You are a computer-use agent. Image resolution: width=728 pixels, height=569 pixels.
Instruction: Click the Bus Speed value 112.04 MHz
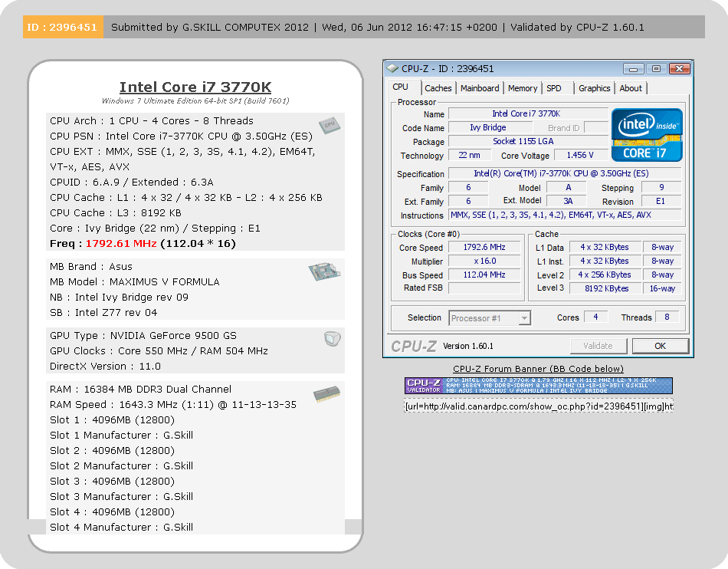pyautogui.click(x=484, y=275)
